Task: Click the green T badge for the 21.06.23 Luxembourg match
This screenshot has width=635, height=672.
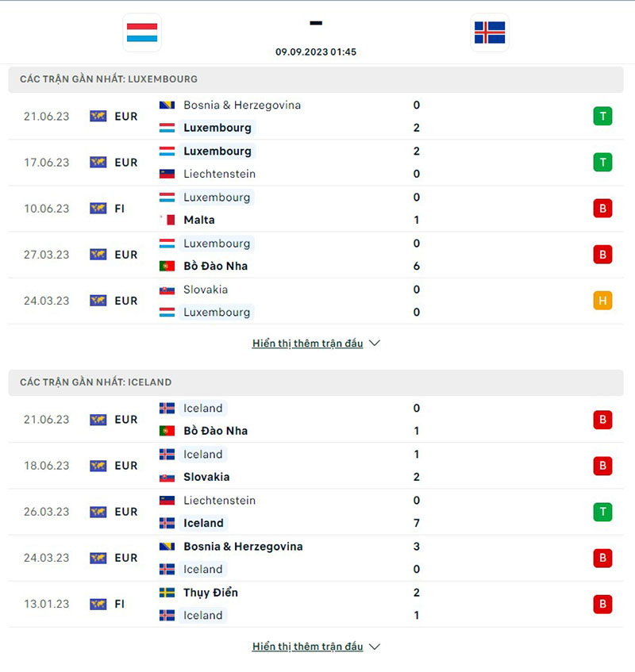Action: [602, 117]
